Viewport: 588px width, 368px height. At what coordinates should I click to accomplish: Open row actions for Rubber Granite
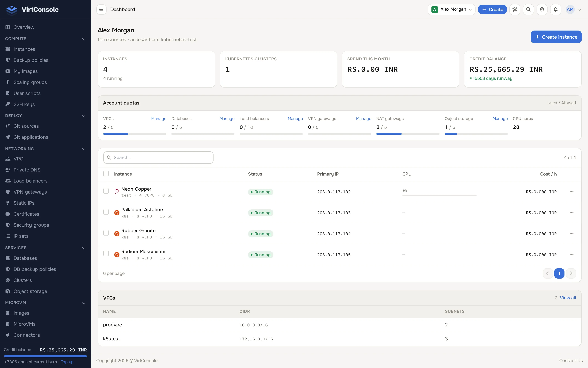571,233
